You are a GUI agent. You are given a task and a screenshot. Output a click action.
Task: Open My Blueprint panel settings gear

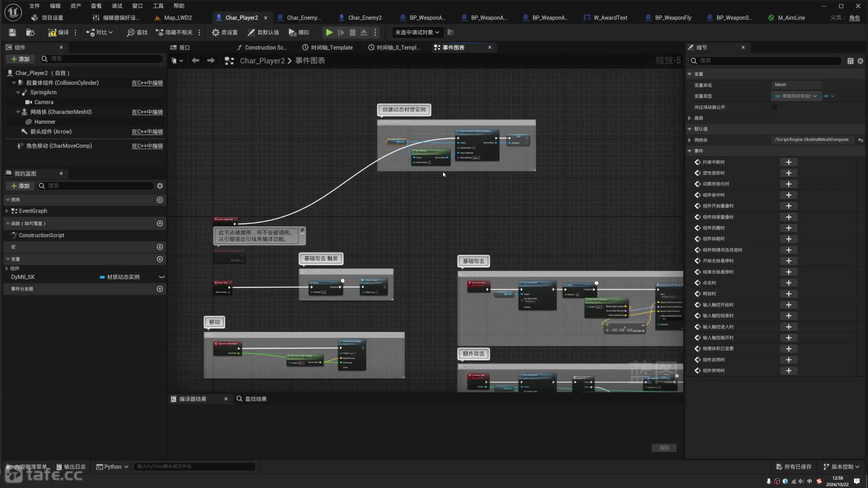160,186
